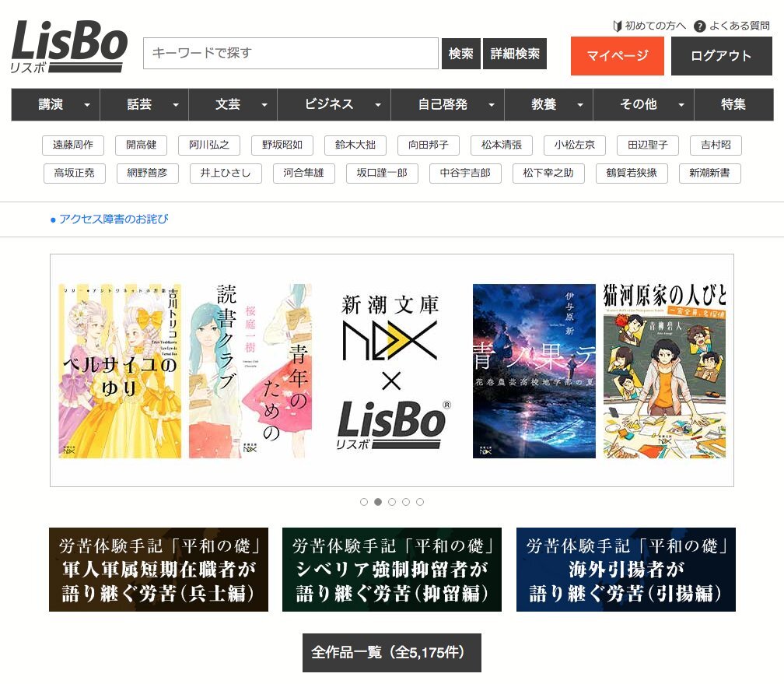
Task: Open the 猫河原家の人びと book cover
Action: (x=665, y=370)
